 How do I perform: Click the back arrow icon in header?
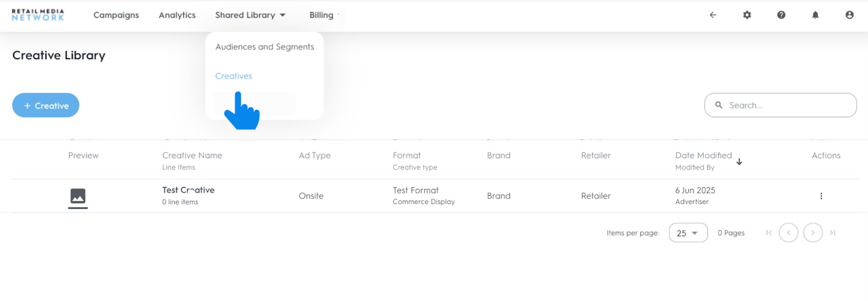coord(713,15)
